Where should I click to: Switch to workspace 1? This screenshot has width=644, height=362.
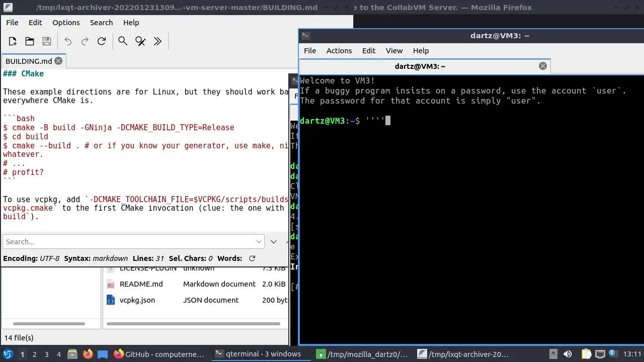(22, 354)
